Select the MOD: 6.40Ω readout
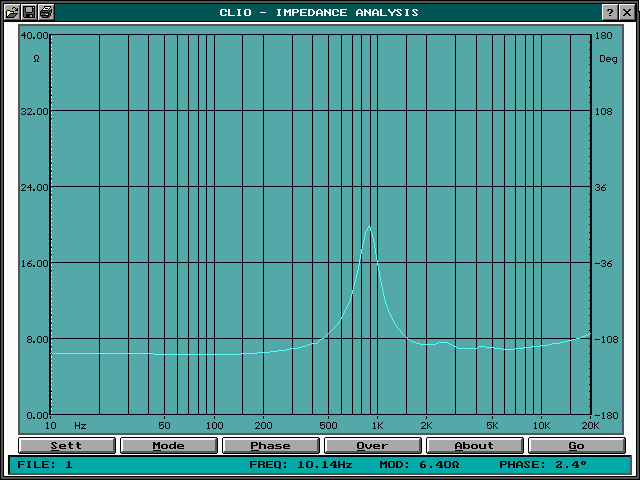The image size is (640, 480). (x=420, y=464)
